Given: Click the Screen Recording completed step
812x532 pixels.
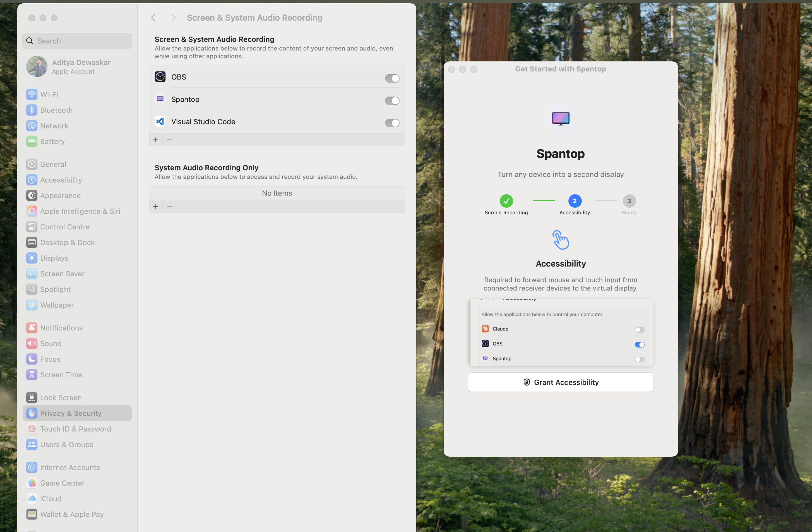Looking at the screenshot, I should (x=506, y=201).
